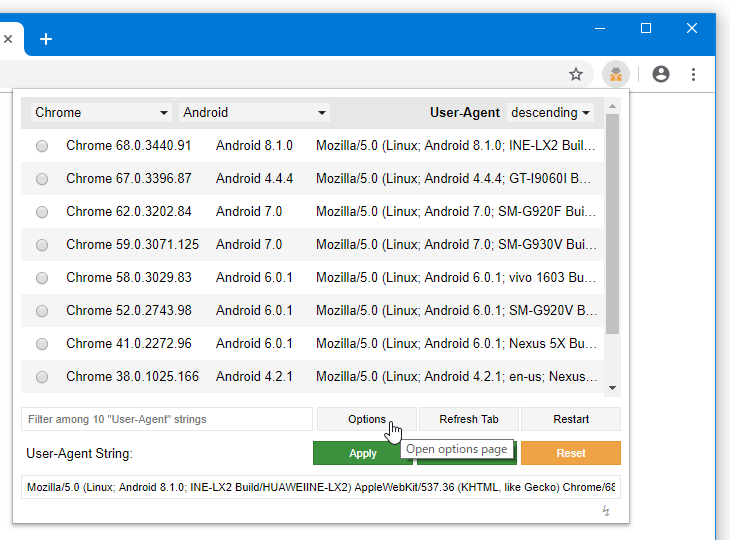Select Chrome 58.0.3029.83 radio button

pos(42,278)
